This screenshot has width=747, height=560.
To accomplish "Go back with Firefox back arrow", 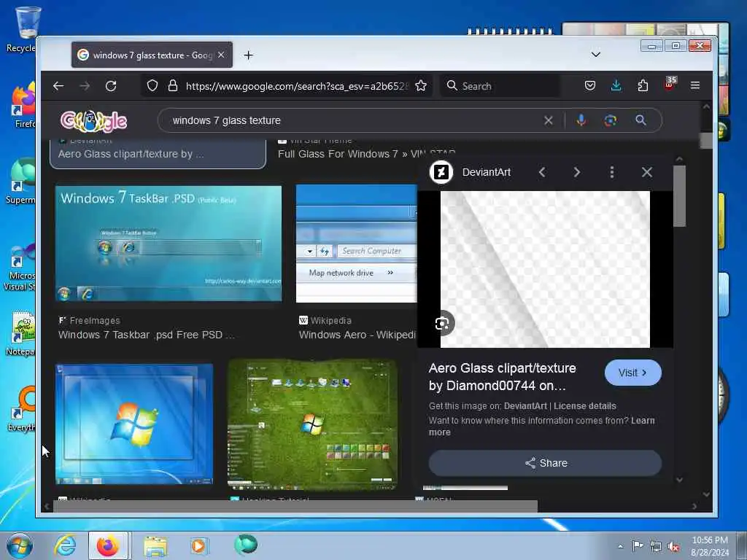I will pyautogui.click(x=58, y=86).
